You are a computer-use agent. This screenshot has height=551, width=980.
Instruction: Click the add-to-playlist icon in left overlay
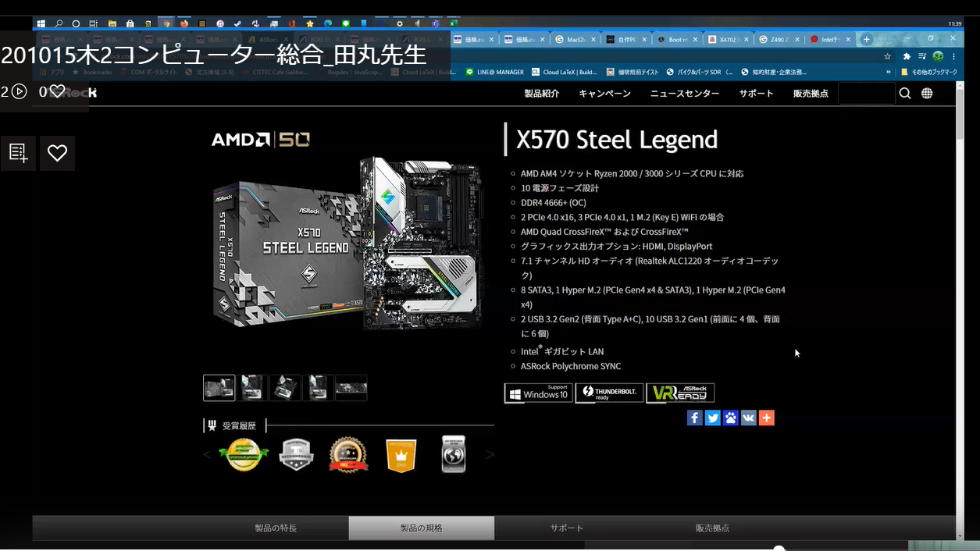tap(18, 153)
